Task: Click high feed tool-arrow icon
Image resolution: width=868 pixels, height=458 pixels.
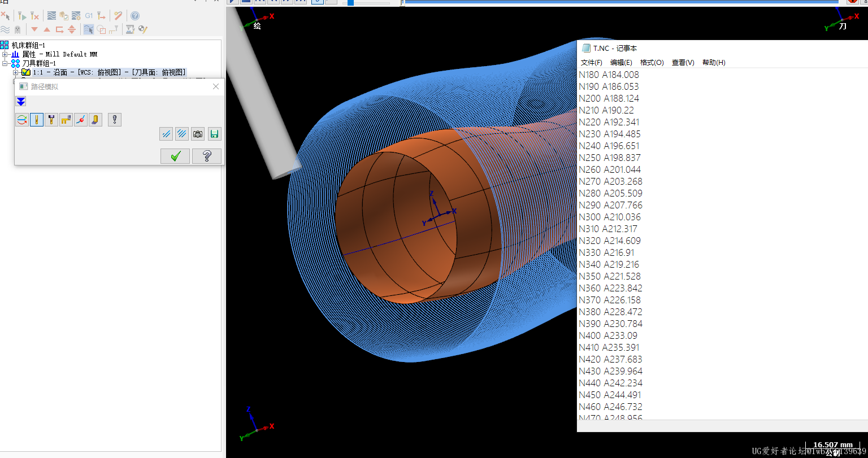Action: (x=101, y=15)
